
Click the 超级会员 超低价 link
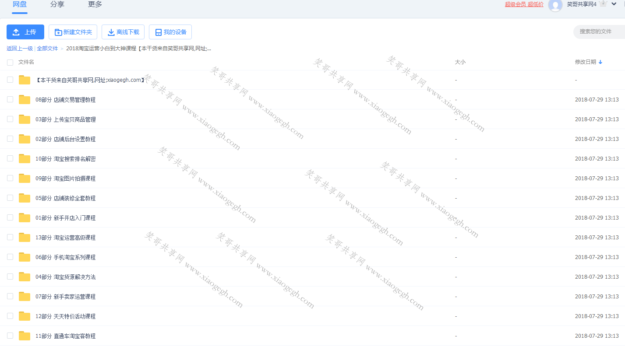coord(524,4)
